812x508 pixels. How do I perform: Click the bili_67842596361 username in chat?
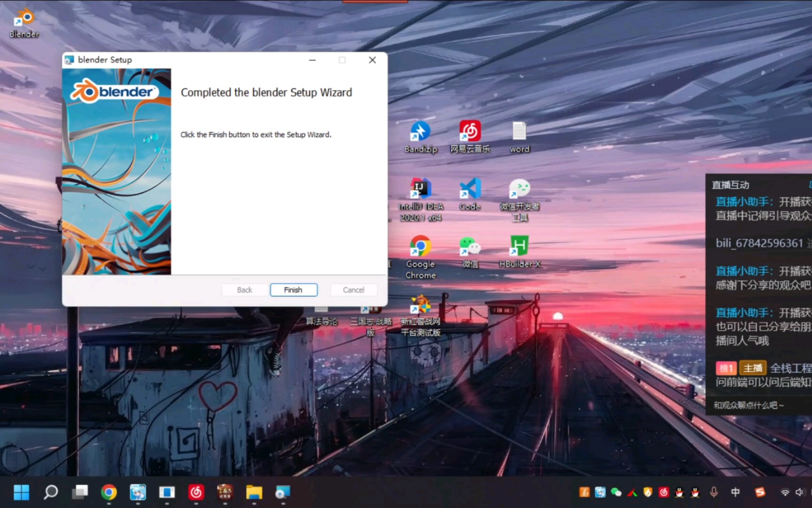click(759, 243)
